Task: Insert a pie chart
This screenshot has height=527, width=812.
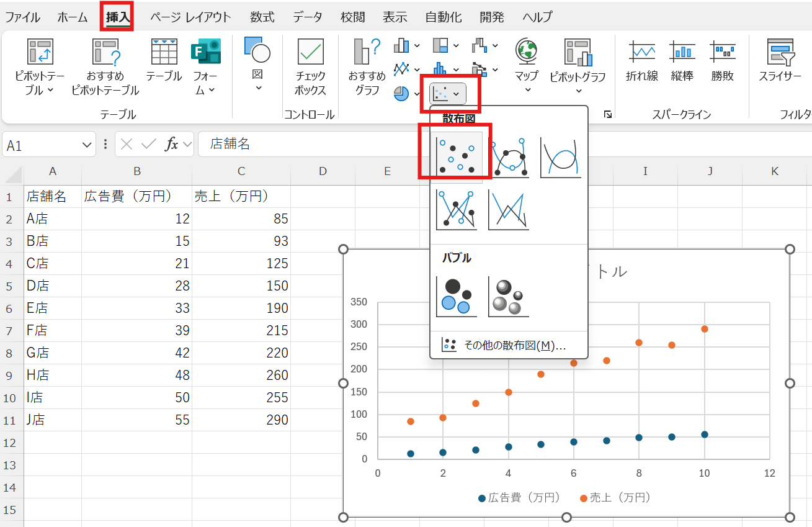Action: pos(400,93)
